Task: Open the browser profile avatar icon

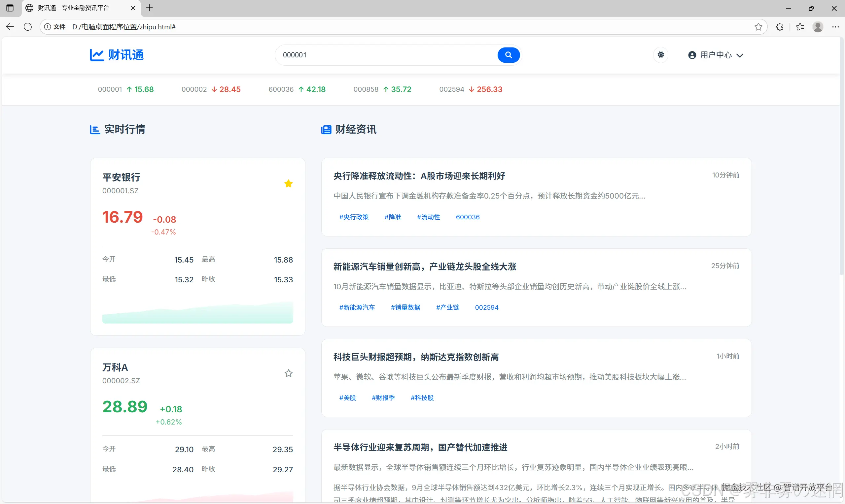Action: coord(818,27)
